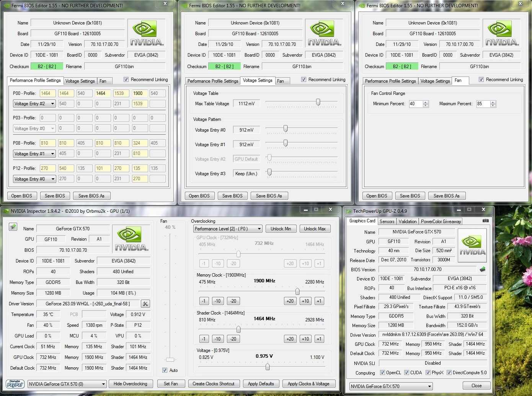This screenshot has width=532, height=396.
Task: Click Close button in GPU-Z
Action: coord(477,386)
